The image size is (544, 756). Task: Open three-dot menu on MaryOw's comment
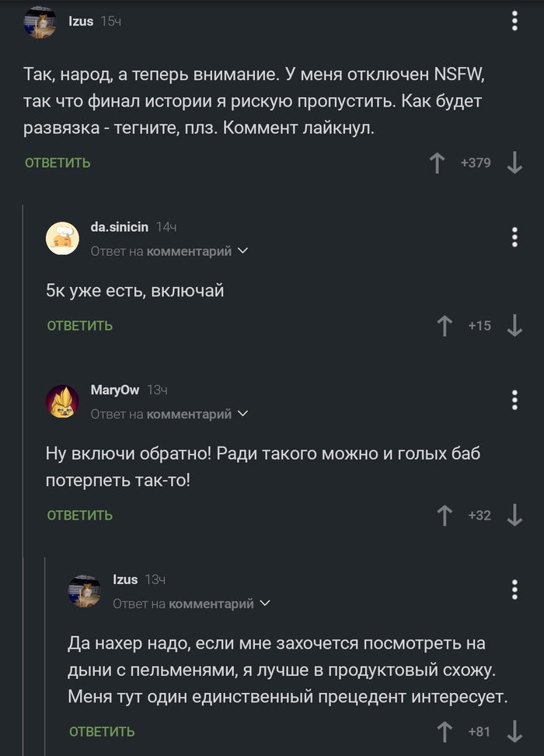(514, 400)
